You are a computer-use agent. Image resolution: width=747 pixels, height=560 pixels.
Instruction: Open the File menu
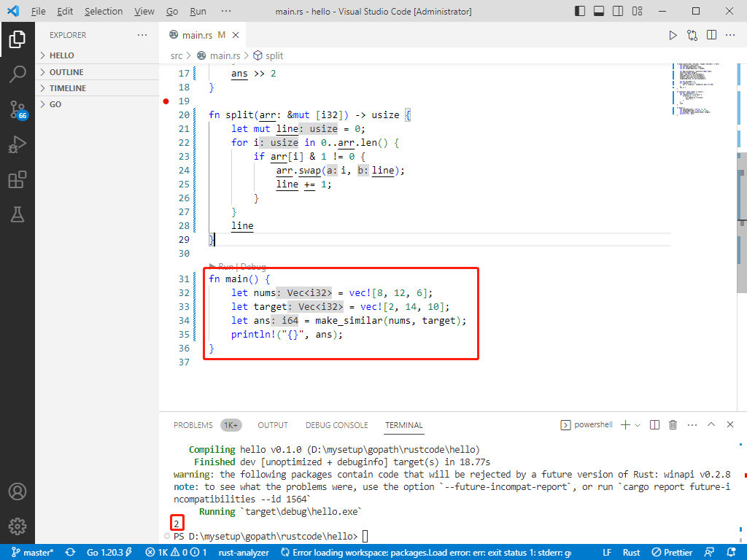pos(38,11)
